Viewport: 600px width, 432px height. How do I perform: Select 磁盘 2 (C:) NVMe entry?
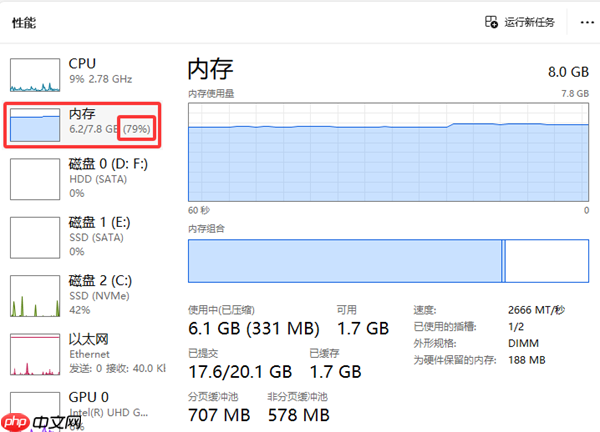pos(100,286)
